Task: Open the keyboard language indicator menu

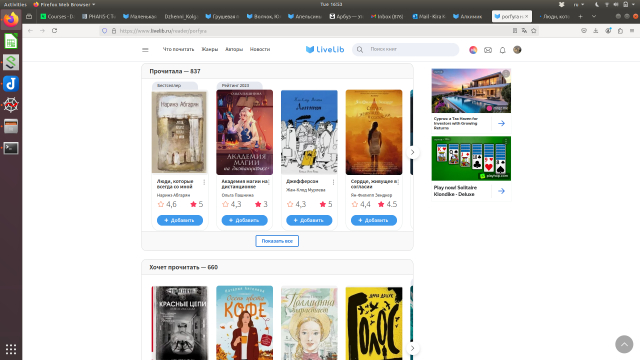Action: (578, 4)
